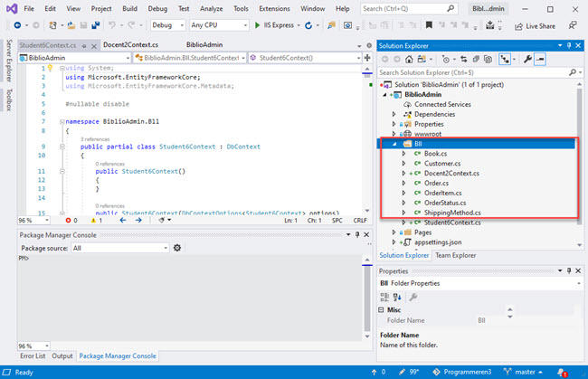Click the New Project toolbar icon
588x379 pixels.
[x=52, y=25]
